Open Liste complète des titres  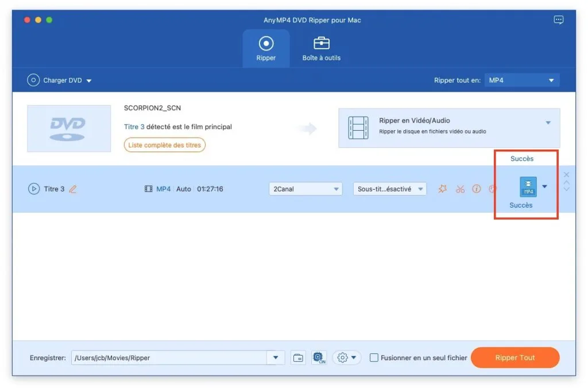point(164,145)
